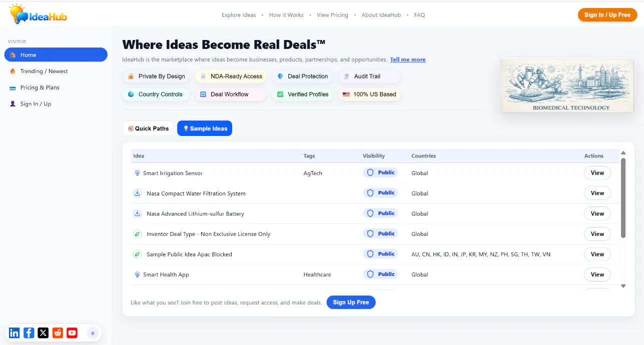644x345 pixels.
Task: View the Sample Public Idea Apac Blocked idea
Action: point(597,254)
